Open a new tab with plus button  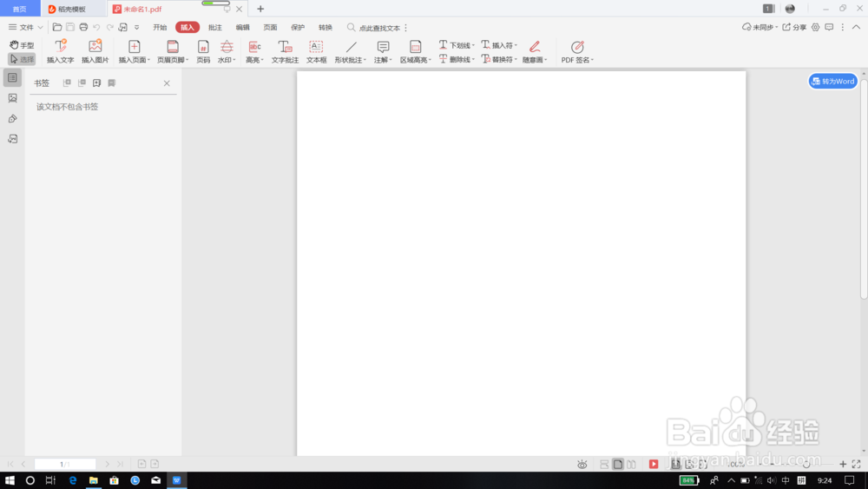coord(260,9)
